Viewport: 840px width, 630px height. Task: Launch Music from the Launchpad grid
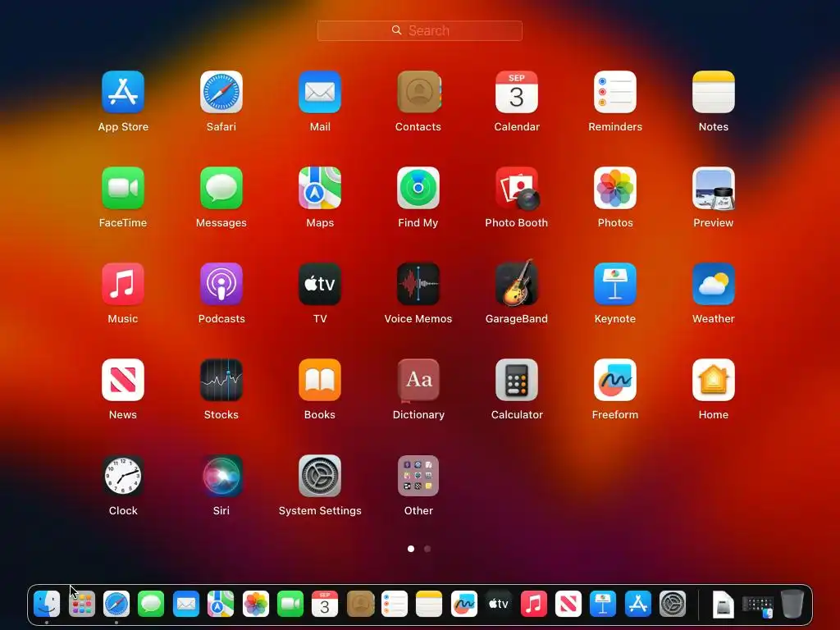pos(123,284)
